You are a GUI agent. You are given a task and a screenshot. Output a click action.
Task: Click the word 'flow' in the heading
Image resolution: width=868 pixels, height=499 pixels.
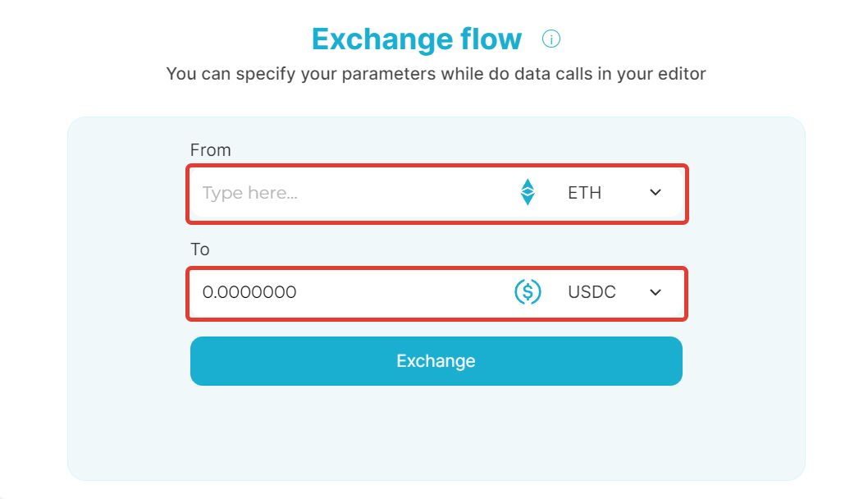click(491, 39)
